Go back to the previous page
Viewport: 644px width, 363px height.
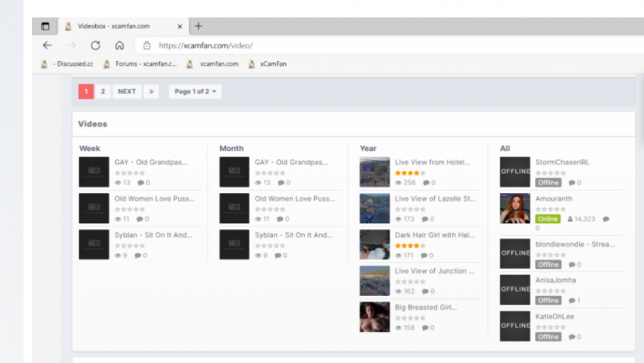click(48, 45)
